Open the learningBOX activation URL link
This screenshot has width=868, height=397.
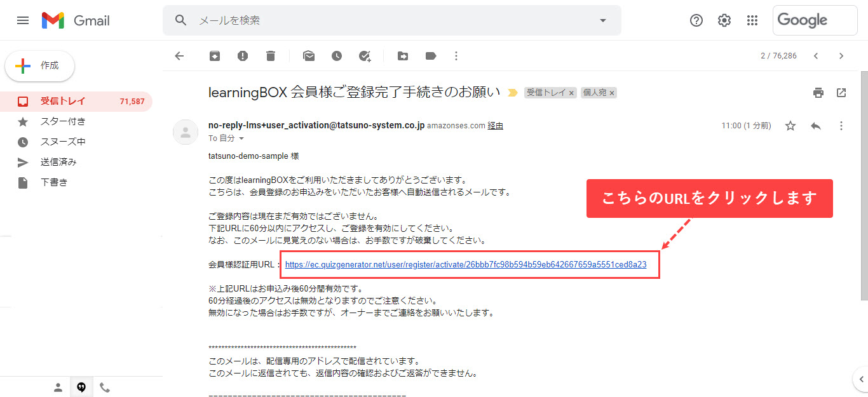(x=465, y=264)
